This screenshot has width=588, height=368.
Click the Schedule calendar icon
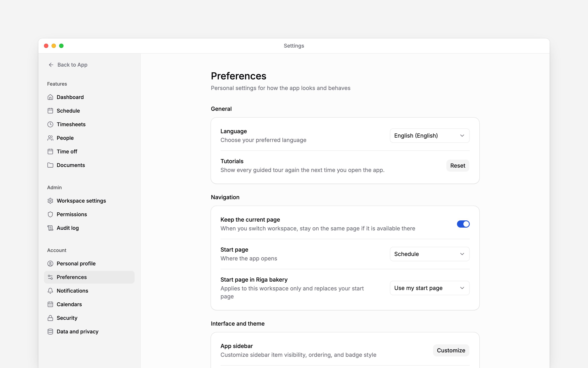click(x=50, y=111)
